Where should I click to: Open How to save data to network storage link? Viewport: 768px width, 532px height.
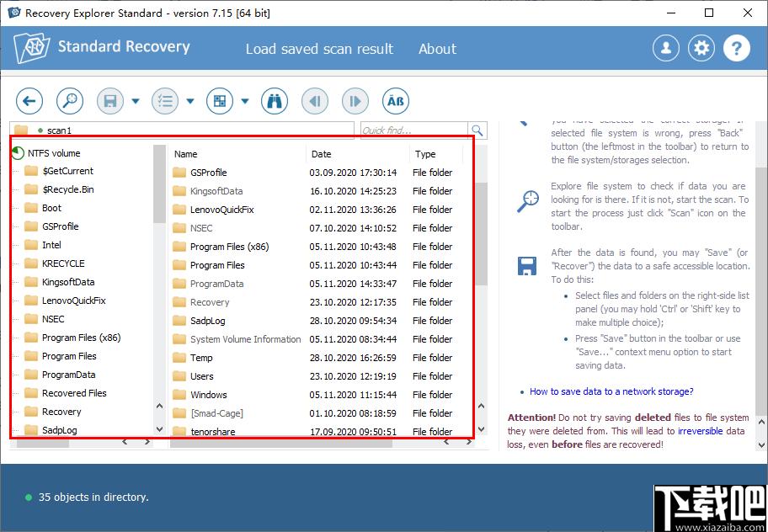pos(611,391)
